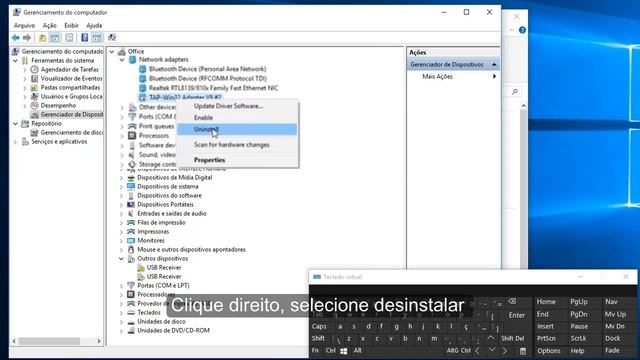Screen dimensions: 640x360
Task: Expand the Serviços e aplicativos node
Action: coord(16,142)
